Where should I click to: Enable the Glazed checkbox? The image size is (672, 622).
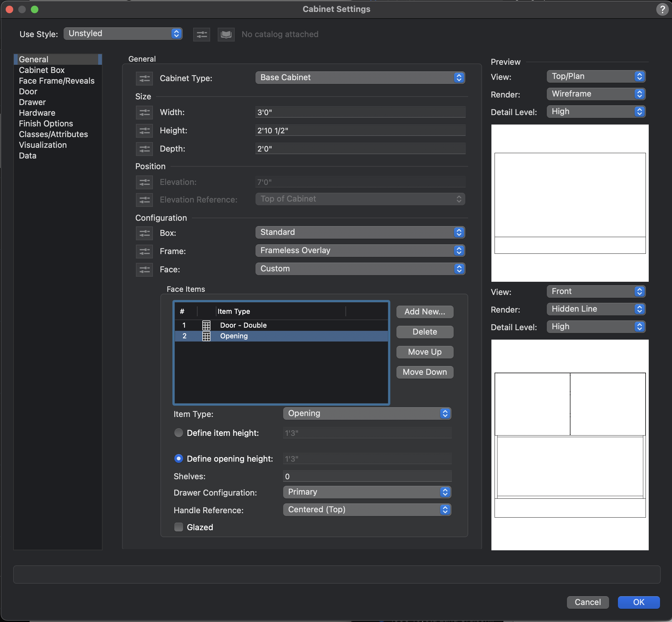[178, 527]
